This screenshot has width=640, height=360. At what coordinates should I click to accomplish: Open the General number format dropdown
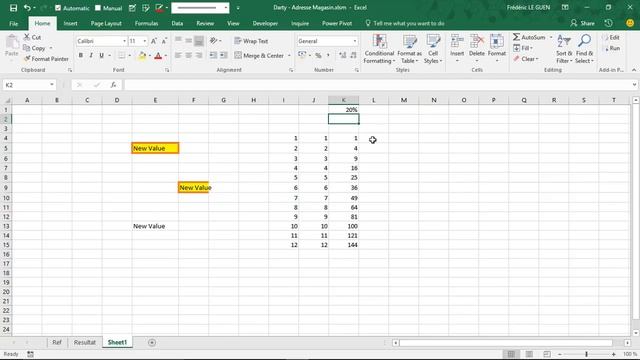(x=355, y=41)
